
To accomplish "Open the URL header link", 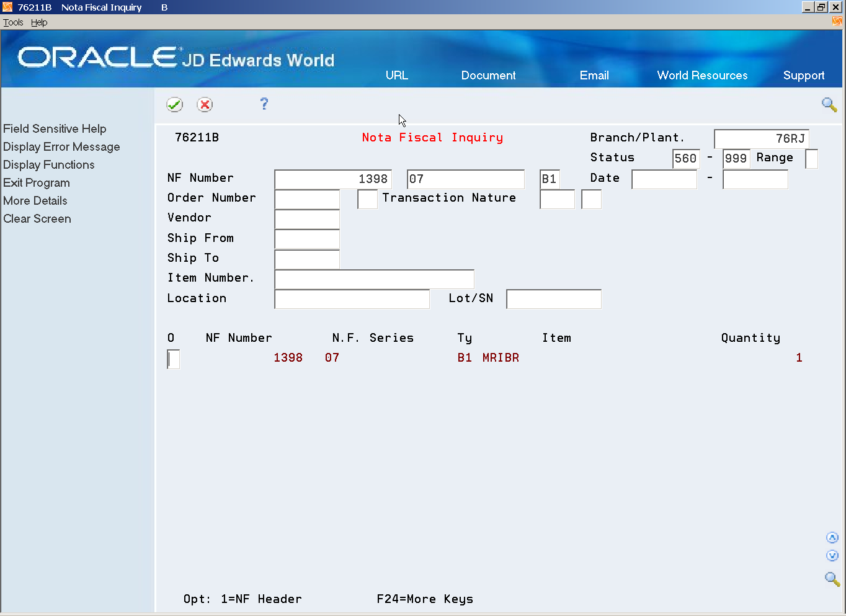I will tap(397, 75).
